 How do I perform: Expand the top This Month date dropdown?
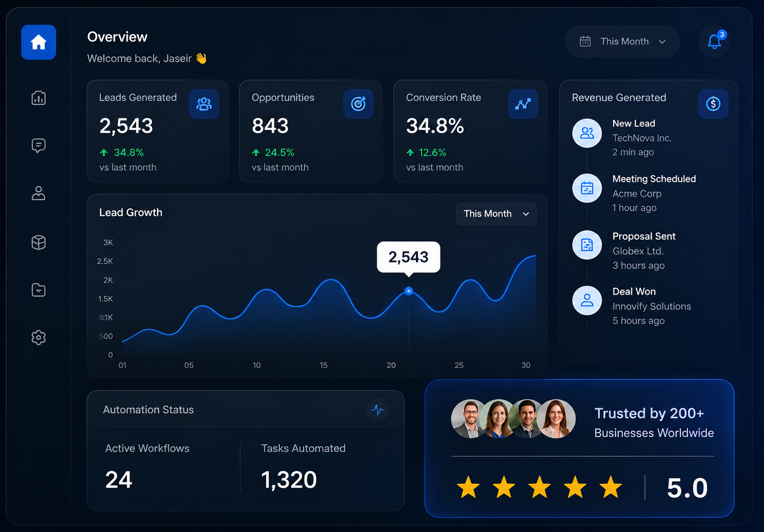coord(623,42)
